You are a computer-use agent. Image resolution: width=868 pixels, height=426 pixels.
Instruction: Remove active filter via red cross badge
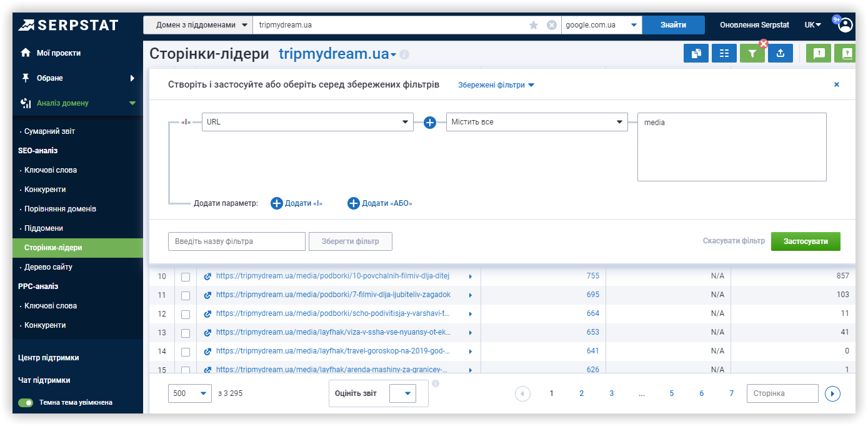[763, 44]
